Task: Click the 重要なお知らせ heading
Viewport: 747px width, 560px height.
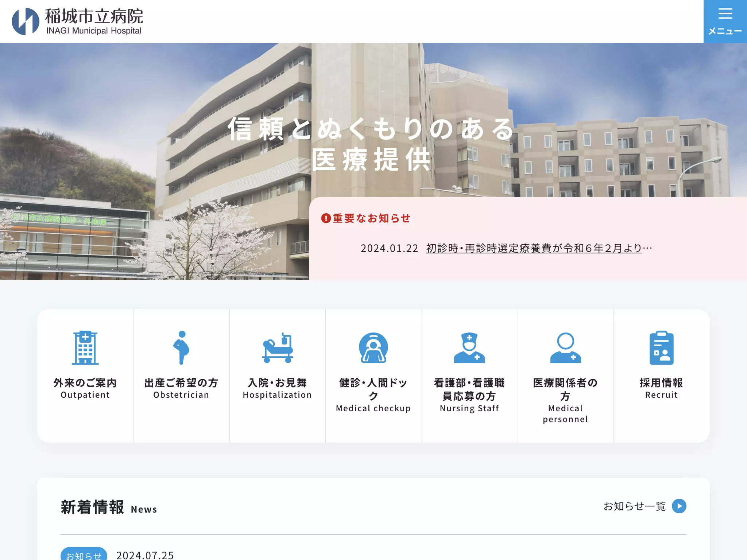Action: tap(371, 218)
